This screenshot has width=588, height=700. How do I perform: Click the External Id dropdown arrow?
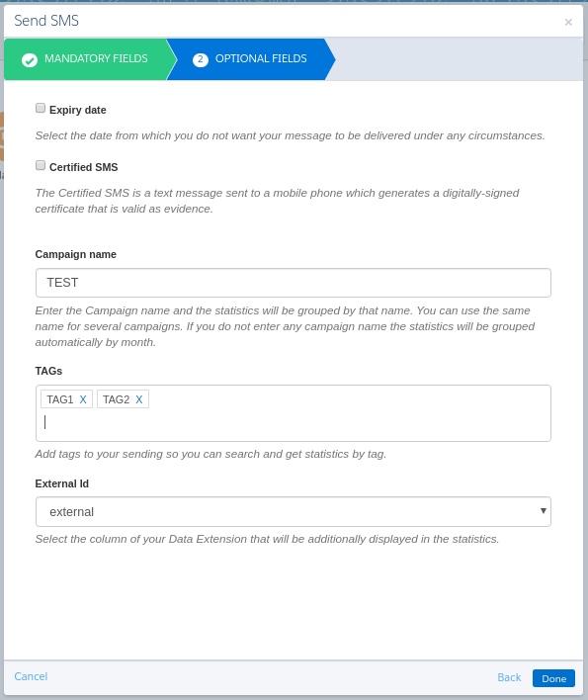543,511
